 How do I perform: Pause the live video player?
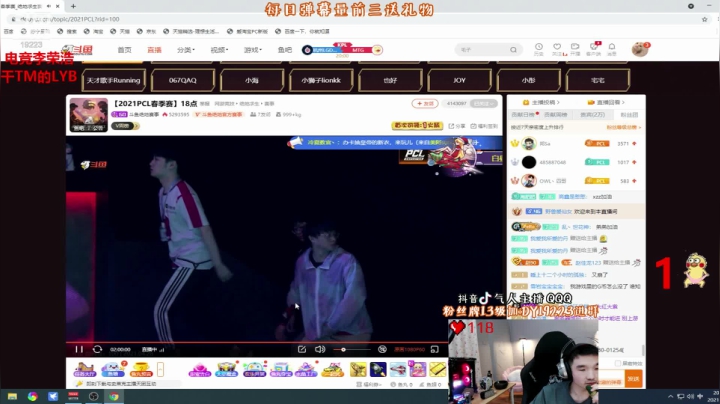[x=79, y=349]
